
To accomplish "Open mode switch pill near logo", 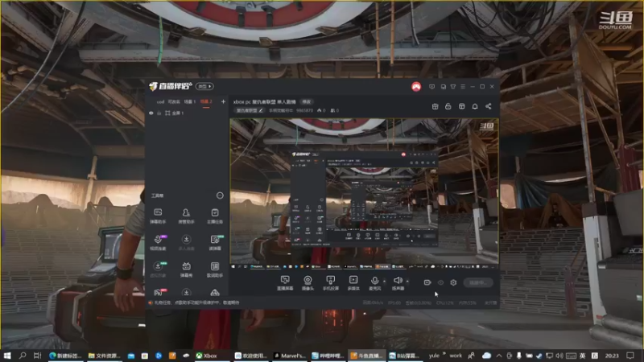I will 204,86.
